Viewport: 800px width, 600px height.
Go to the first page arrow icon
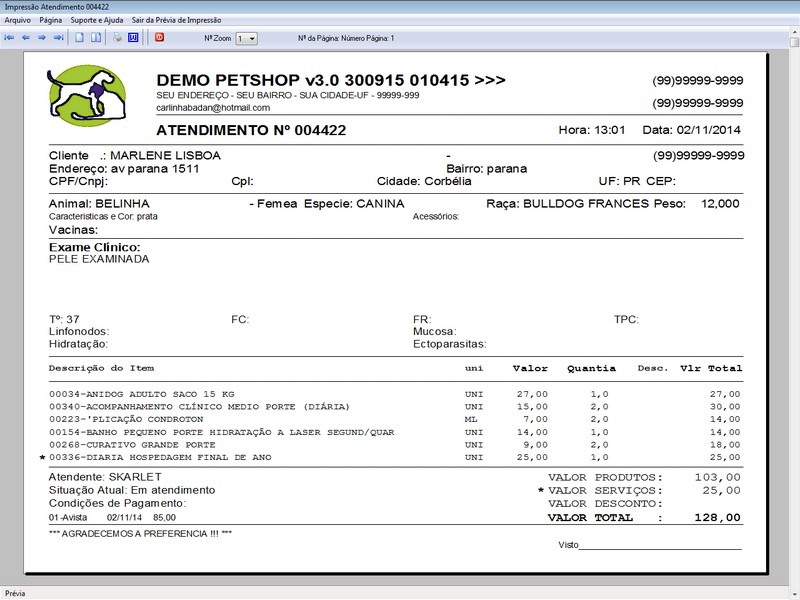9,38
